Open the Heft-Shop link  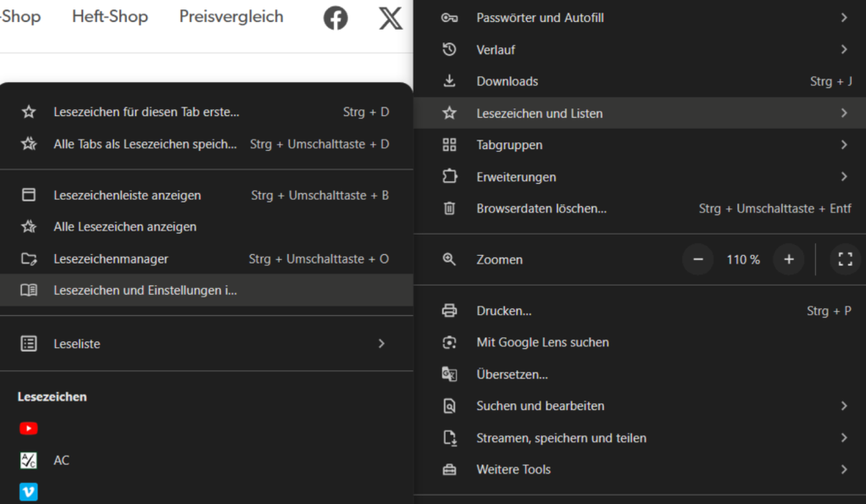tap(109, 15)
